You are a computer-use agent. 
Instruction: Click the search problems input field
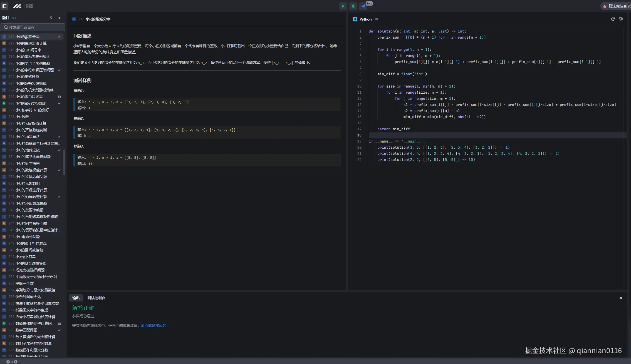click(x=33, y=27)
